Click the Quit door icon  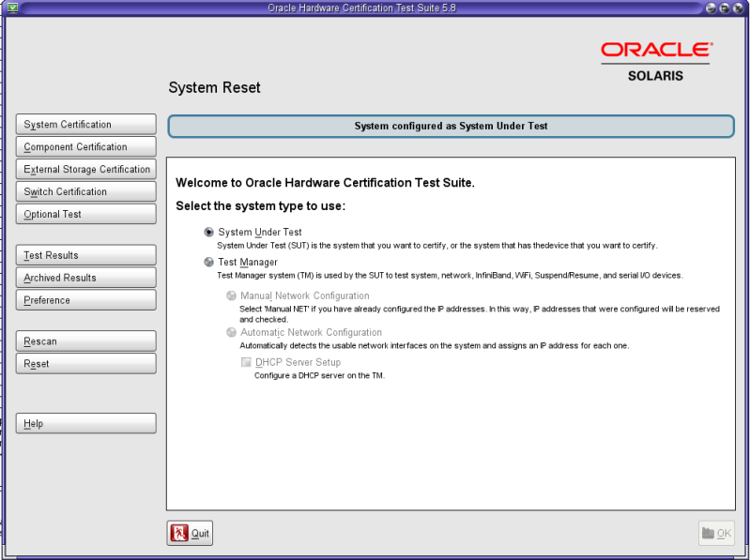[179, 534]
